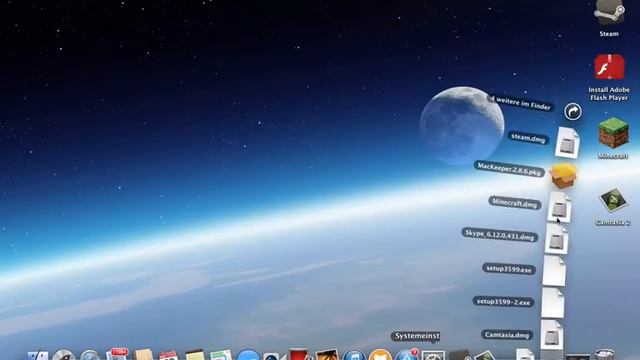Image resolution: width=640 pixels, height=360 pixels.
Task: Open Launchpad rocket icon in the Dock
Action: [x=64, y=355]
